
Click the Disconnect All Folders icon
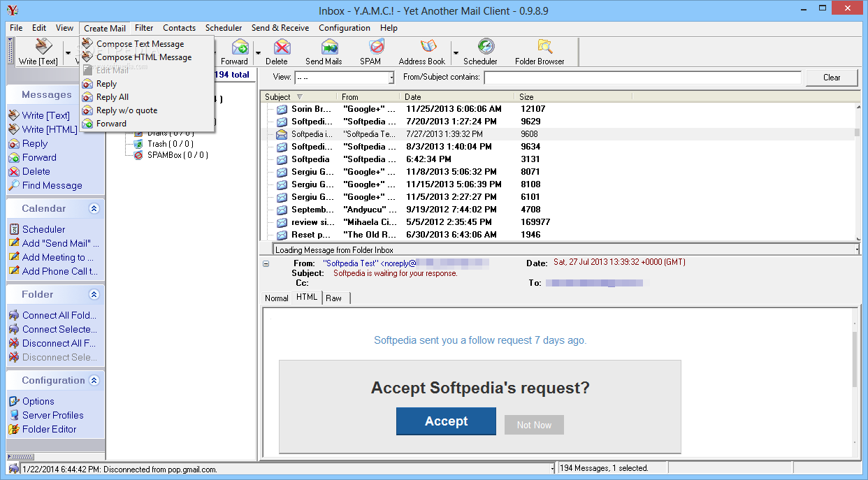[14, 343]
